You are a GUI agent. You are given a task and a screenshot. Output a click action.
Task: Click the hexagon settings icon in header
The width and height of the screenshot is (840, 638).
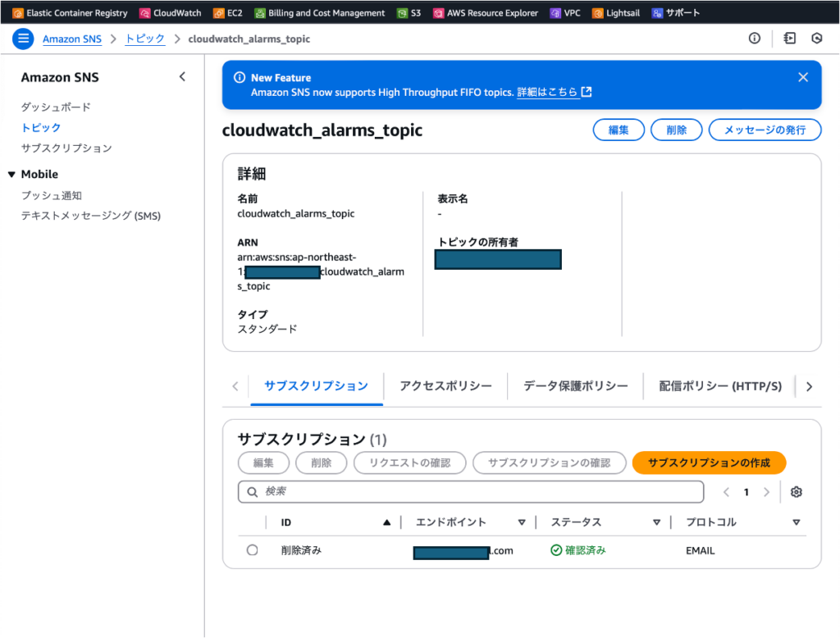pyautogui.click(x=817, y=38)
